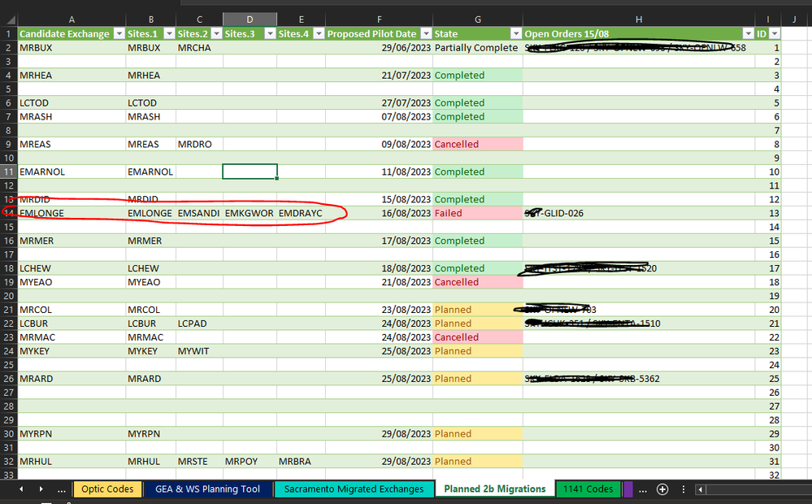
Task: Click the date 29/06/2023 cell
Action: point(379,48)
